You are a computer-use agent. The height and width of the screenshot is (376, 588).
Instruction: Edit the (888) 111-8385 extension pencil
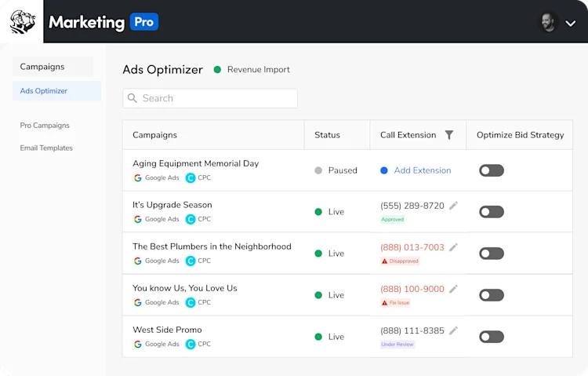click(x=453, y=330)
